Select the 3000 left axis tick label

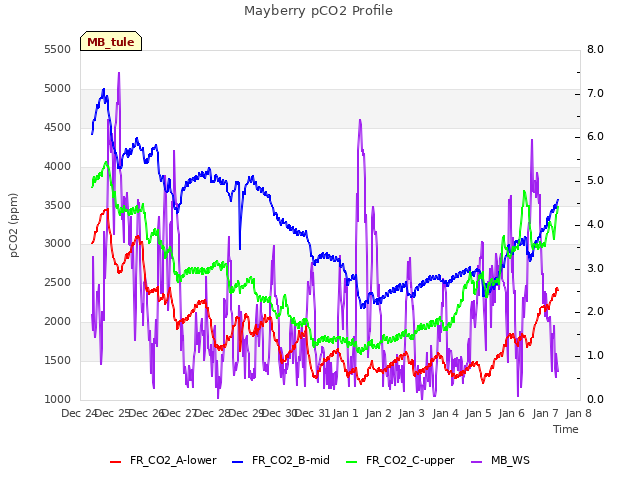point(58,244)
